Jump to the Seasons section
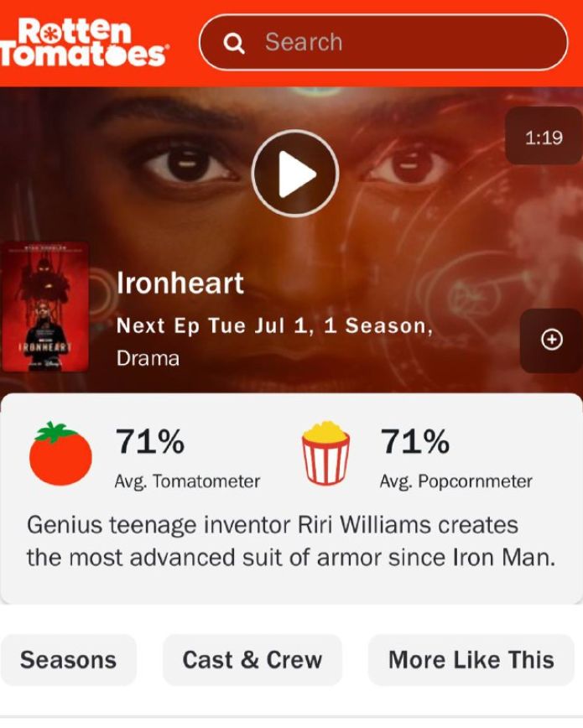Screen dimensions: 583x728 click(x=68, y=660)
